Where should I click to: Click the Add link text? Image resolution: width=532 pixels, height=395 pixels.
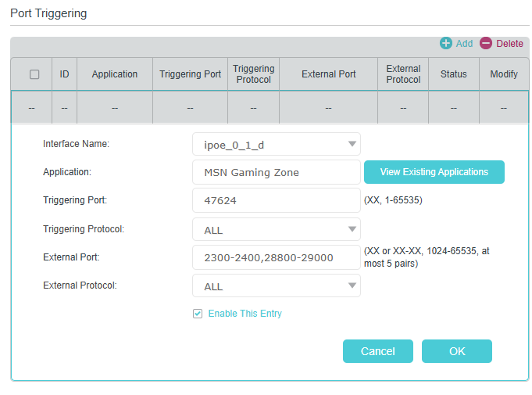[464, 44]
